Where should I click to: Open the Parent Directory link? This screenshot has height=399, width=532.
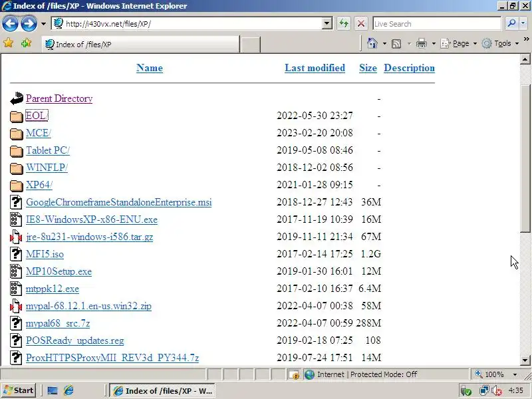59,98
